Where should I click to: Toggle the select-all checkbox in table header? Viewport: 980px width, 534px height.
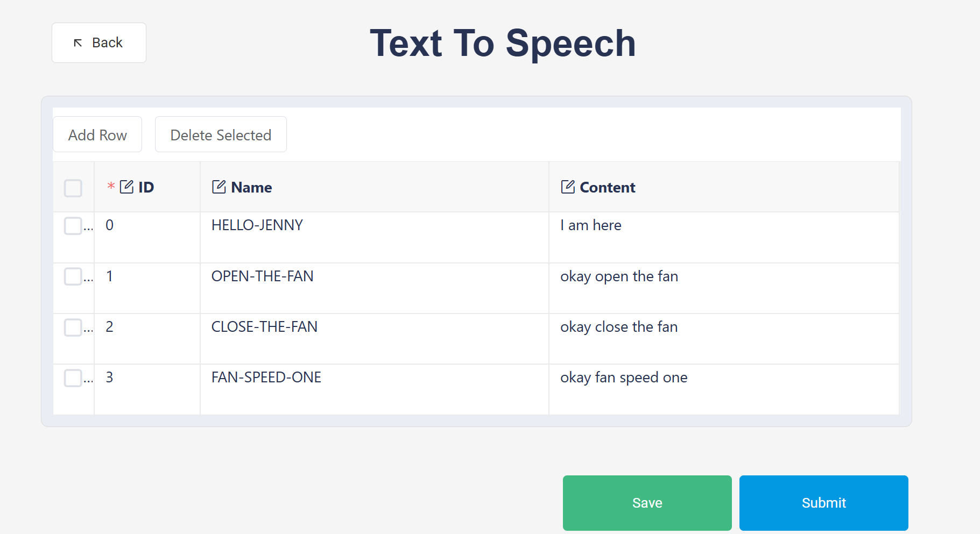[x=73, y=188]
